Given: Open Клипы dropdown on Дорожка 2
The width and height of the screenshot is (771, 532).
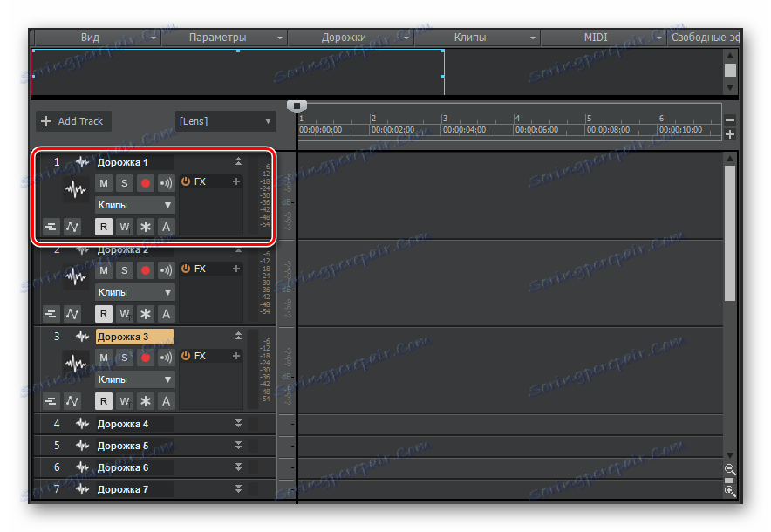Looking at the screenshot, I should (x=134, y=292).
